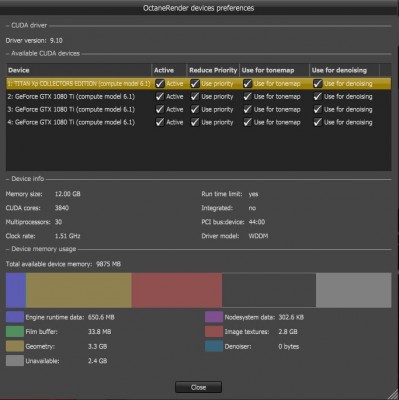399x400 pixels.
Task: Click the Use for denoising column header
Action: coord(344,70)
